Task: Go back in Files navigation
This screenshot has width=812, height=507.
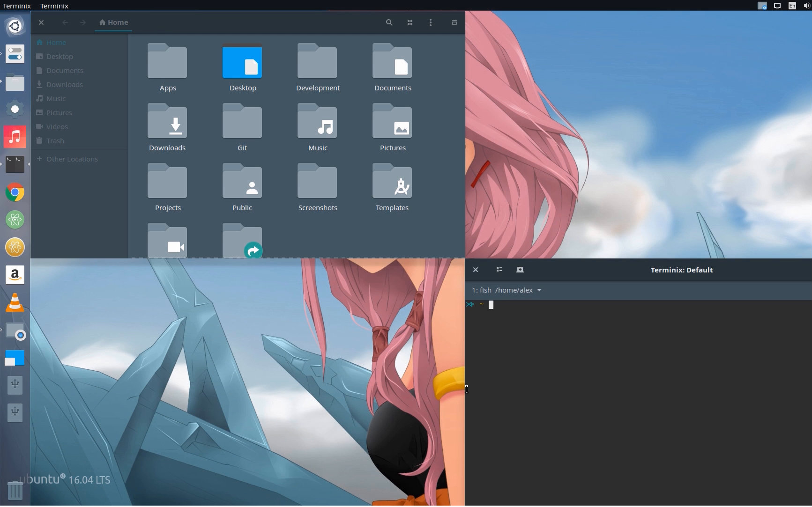Action: pyautogui.click(x=65, y=22)
